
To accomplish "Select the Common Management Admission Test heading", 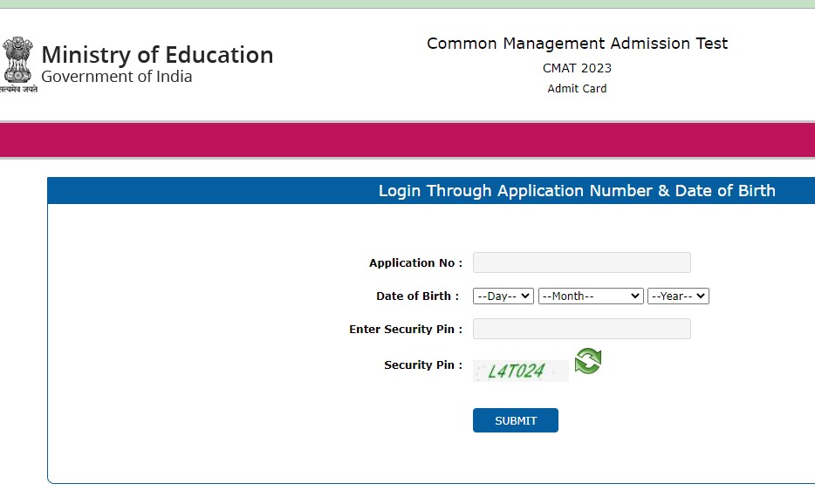I will click(577, 44).
